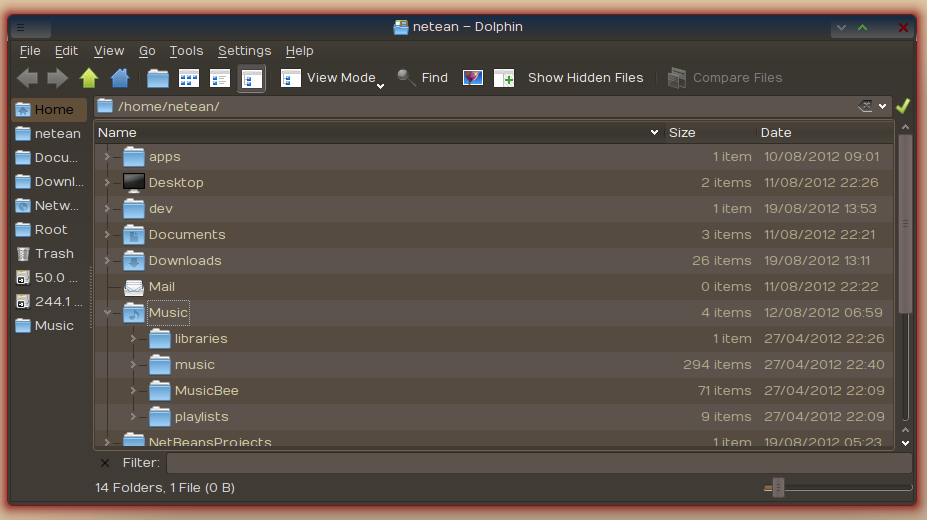Click the Filter text field
The width and height of the screenshot is (927, 520).
(539, 463)
